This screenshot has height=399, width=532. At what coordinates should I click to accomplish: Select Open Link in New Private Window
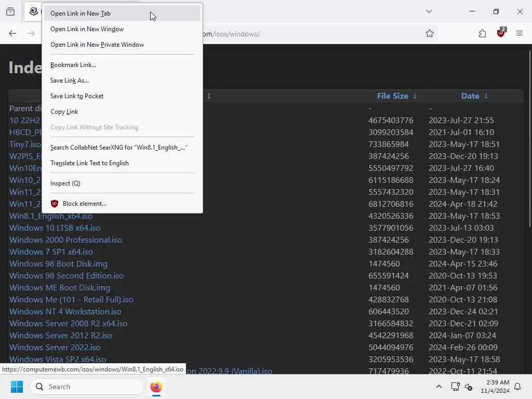point(122,45)
